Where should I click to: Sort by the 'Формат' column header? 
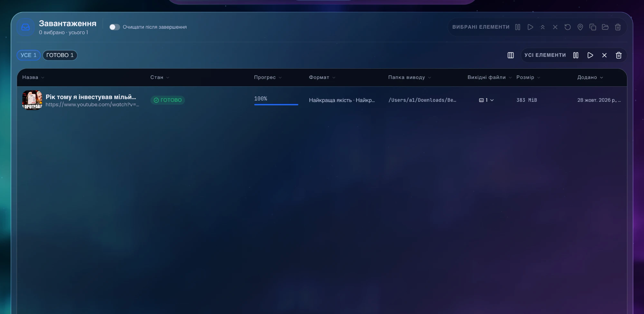[x=322, y=77]
